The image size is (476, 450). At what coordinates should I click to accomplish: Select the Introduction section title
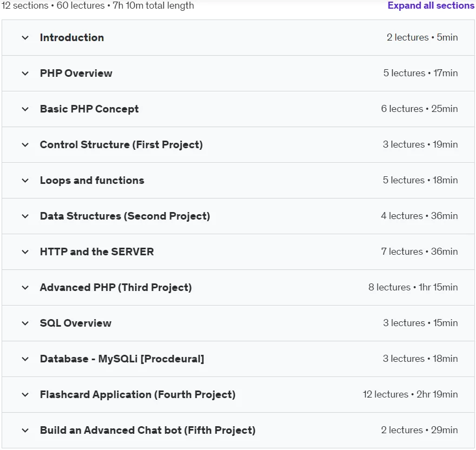point(72,38)
